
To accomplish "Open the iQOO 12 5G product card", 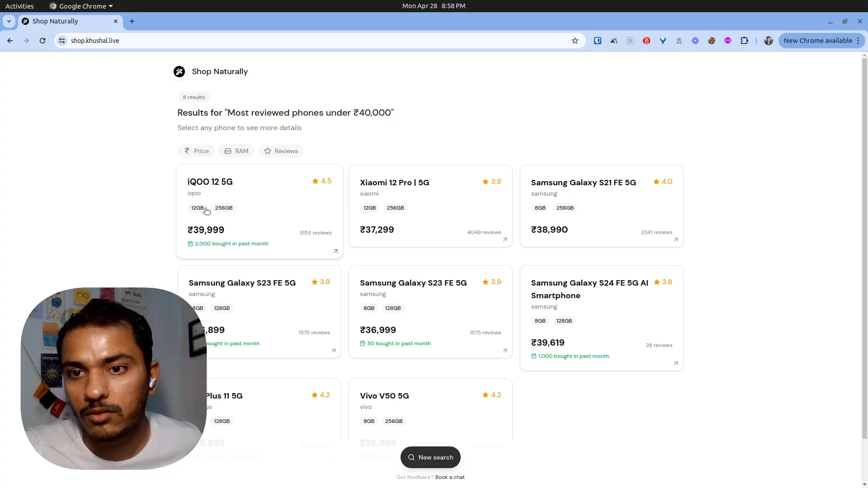I will [x=260, y=211].
